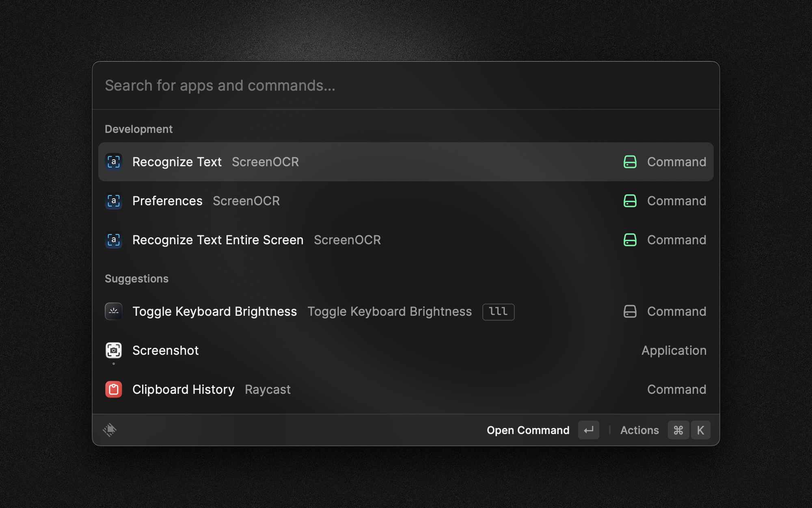Click the grey Toggle Keyboard Brightness subtitle
Viewport: 812px width, 508px height.
389,311
